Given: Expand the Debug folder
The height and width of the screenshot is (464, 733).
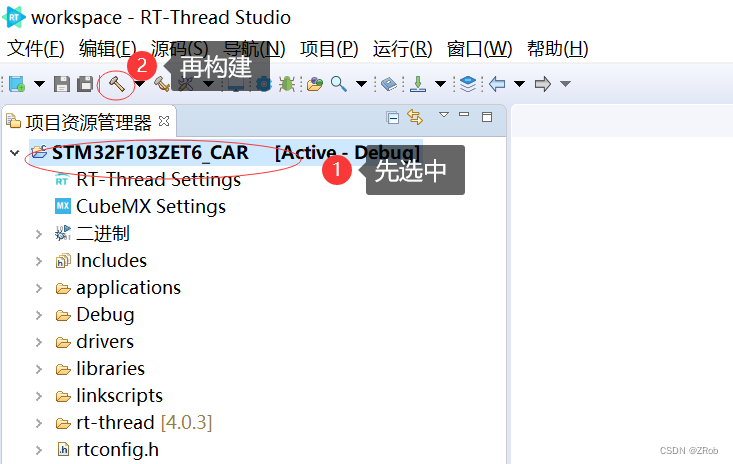Looking at the screenshot, I should point(39,315).
